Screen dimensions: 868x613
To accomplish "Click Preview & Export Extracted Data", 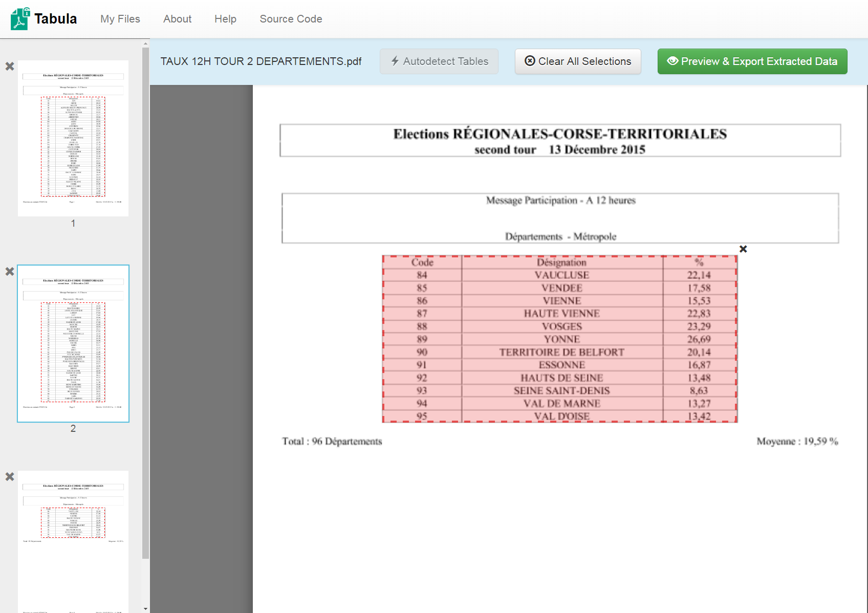I will tap(752, 61).
